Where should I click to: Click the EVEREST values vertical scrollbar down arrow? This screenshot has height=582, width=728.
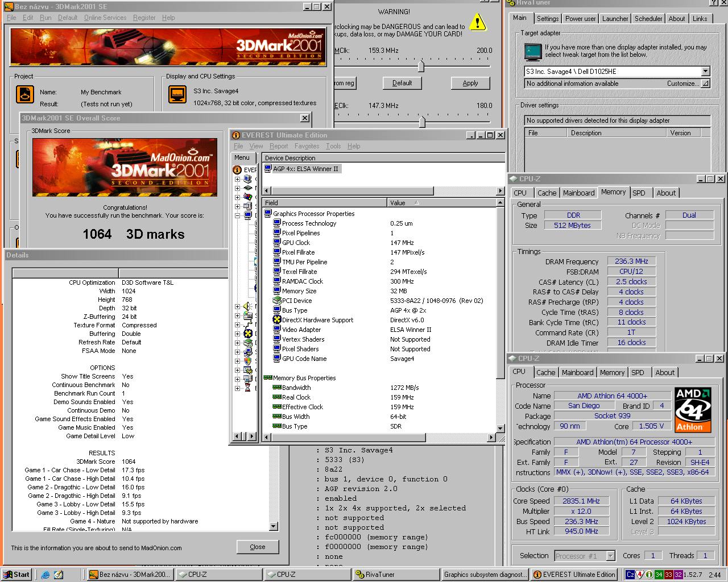500,429
